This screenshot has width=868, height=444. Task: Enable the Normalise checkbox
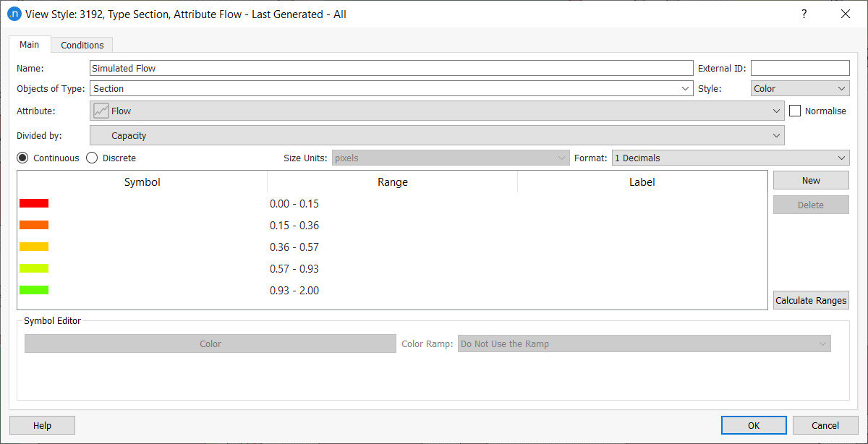click(x=795, y=111)
